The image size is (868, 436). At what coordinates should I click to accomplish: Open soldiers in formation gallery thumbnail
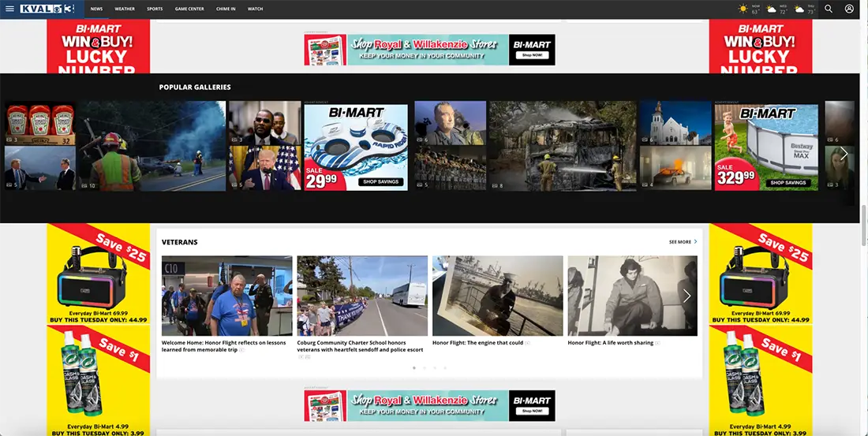pyautogui.click(x=451, y=168)
